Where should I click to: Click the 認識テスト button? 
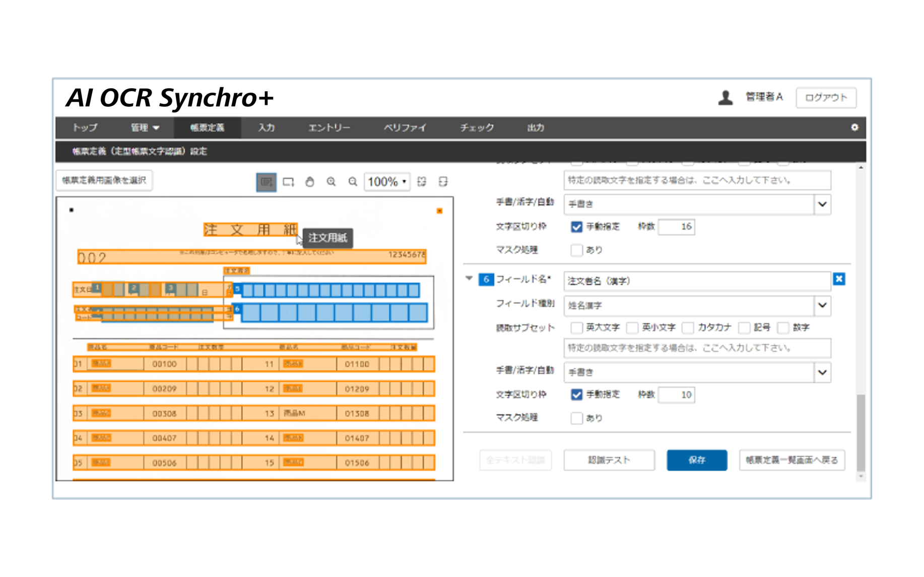pos(609,460)
